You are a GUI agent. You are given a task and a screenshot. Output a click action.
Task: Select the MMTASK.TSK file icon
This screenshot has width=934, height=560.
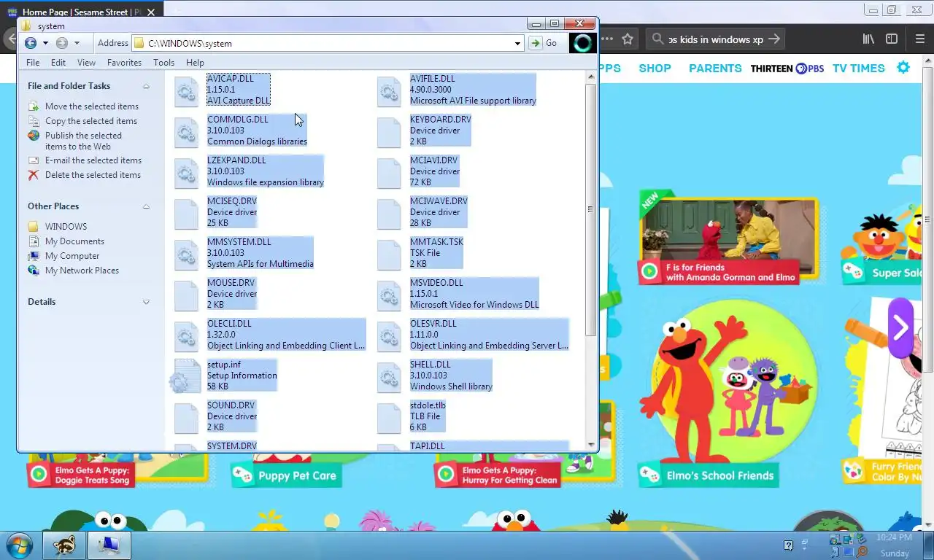coord(389,254)
